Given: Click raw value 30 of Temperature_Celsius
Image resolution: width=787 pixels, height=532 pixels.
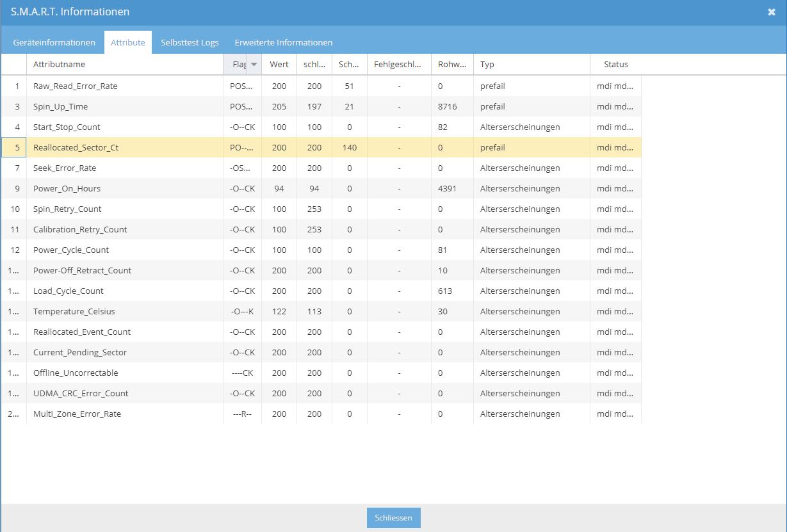Looking at the screenshot, I should pos(442,311).
